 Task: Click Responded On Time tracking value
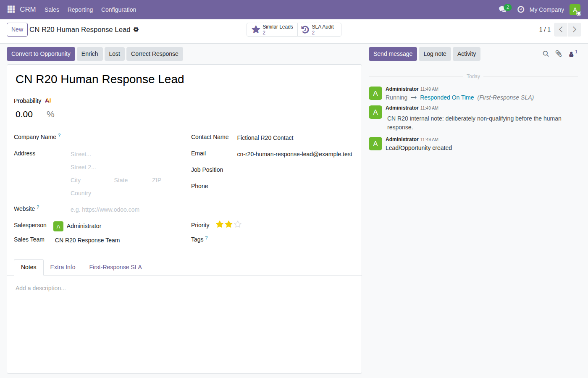point(447,97)
